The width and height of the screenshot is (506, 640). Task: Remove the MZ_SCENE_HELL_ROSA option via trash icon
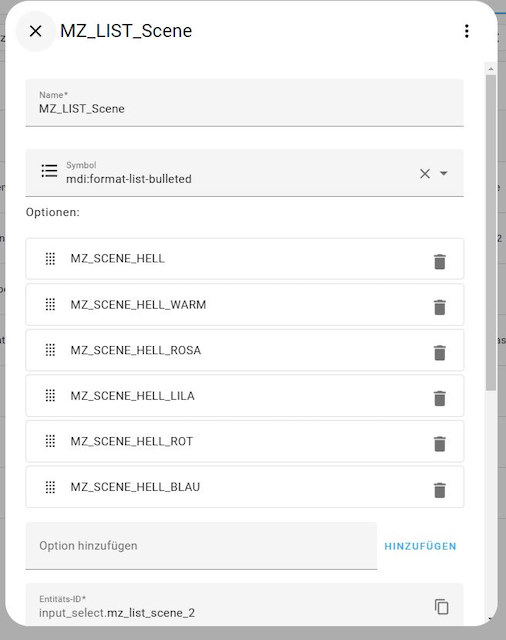439,353
